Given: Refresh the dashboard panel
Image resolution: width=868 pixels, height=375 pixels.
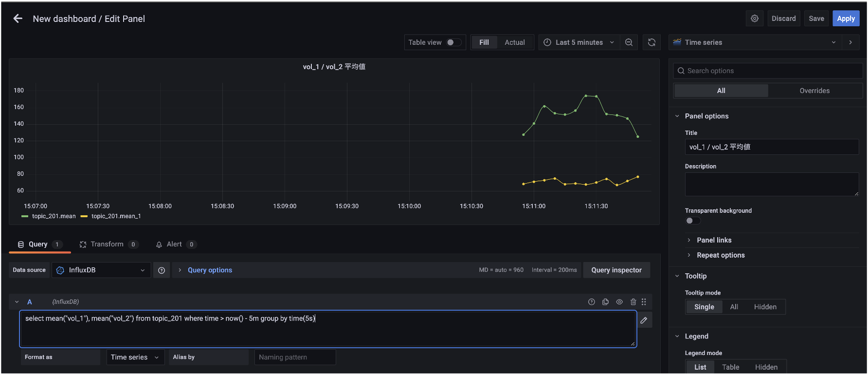Looking at the screenshot, I should 651,42.
